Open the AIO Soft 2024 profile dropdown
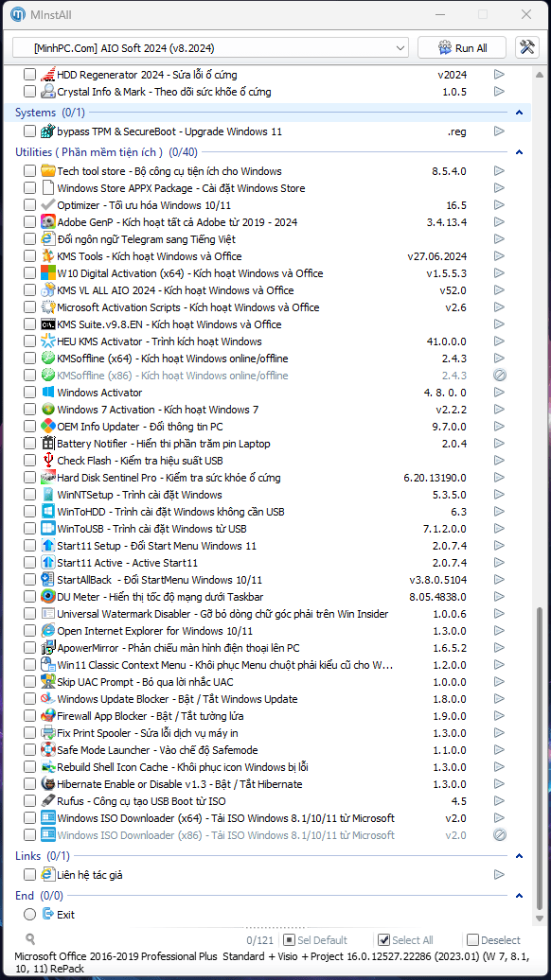 point(210,48)
